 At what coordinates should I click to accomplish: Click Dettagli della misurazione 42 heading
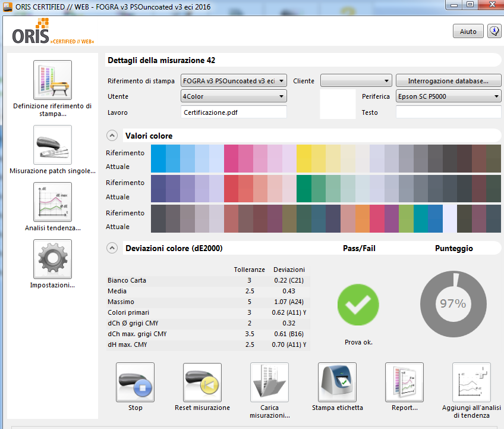(x=161, y=60)
